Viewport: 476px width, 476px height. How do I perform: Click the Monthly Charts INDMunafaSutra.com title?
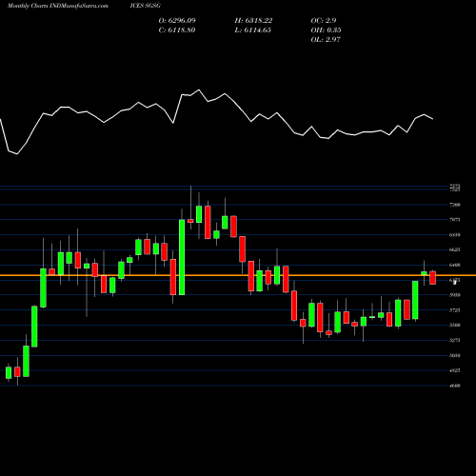pos(58,6)
